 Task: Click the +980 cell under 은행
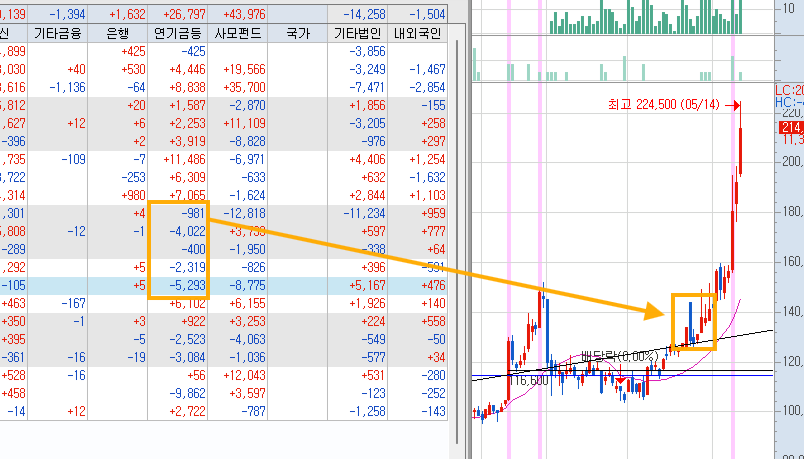tap(133, 195)
